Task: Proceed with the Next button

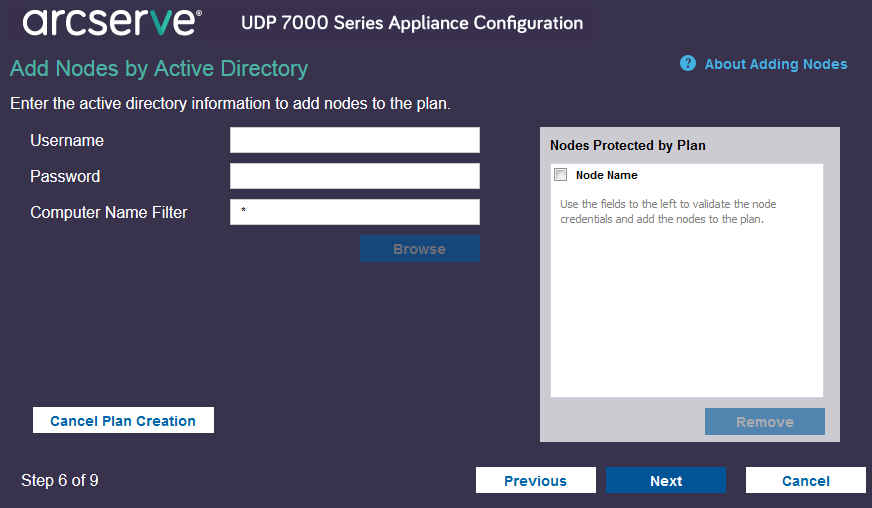Action: 666,481
